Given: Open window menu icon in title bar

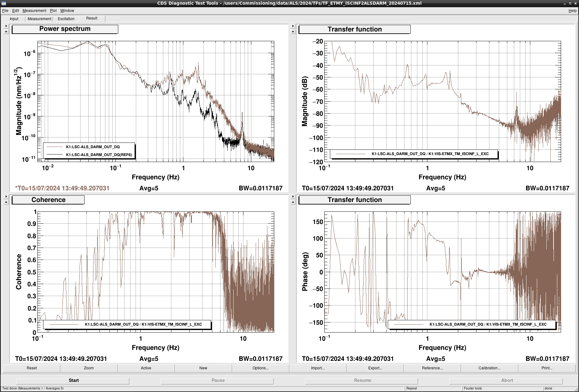Looking at the screenshot, I should [4, 3].
